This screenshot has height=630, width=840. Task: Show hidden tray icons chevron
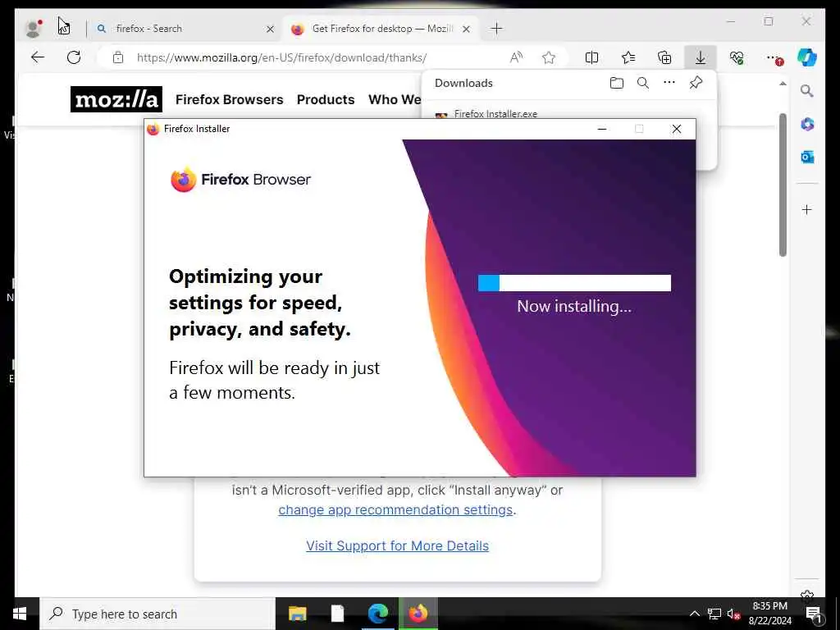[x=694, y=614]
